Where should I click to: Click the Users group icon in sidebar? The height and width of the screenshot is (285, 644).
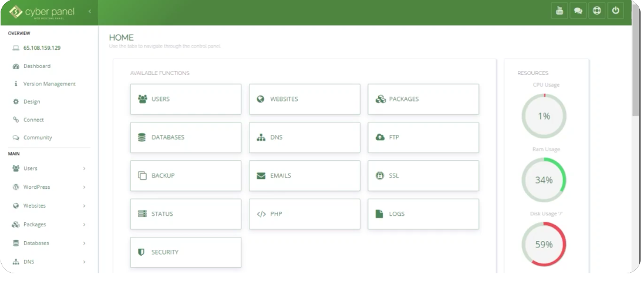pyautogui.click(x=16, y=168)
